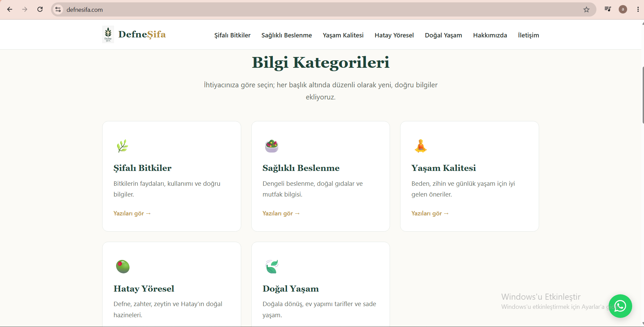Viewport: 644px width, 327px height.
Task: Click the meditation person icon on Yaşam Kalitesi card
Action: (420, 146)
